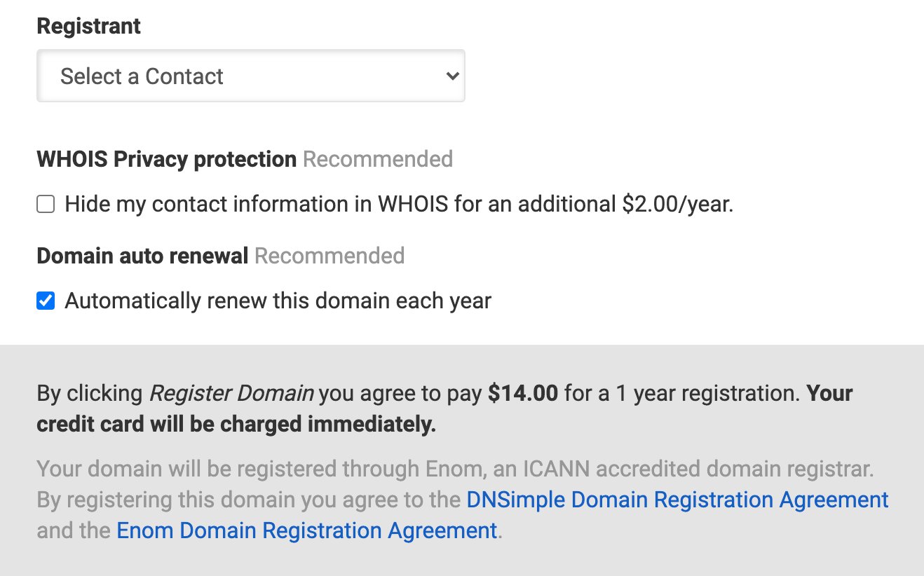
Task: Click the Registrant heading label
Action: pyautogui.click(x=88, y=25)
